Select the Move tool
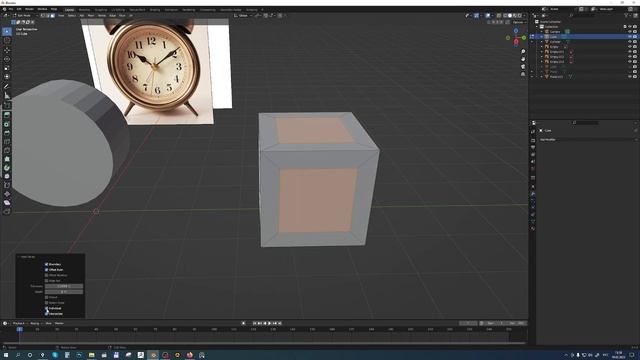 [7, 50]
